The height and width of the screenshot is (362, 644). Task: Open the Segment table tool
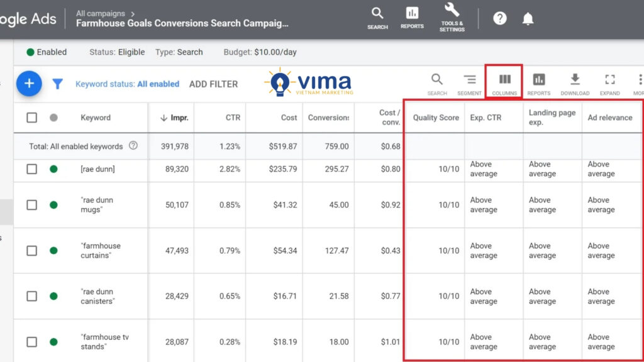(x=469, y=84)
